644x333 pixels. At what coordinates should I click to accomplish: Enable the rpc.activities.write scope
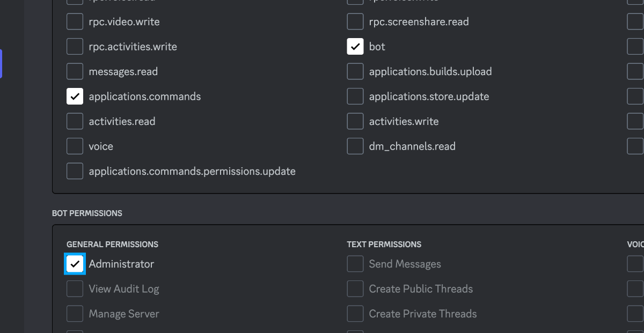[75, 47]
